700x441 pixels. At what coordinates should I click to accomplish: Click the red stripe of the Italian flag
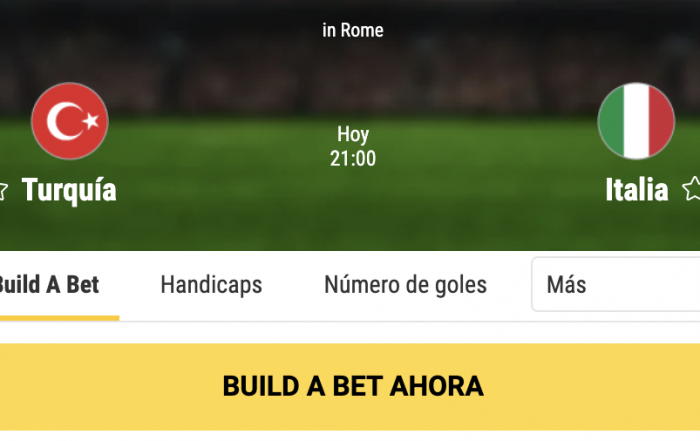tap(661, 121)
